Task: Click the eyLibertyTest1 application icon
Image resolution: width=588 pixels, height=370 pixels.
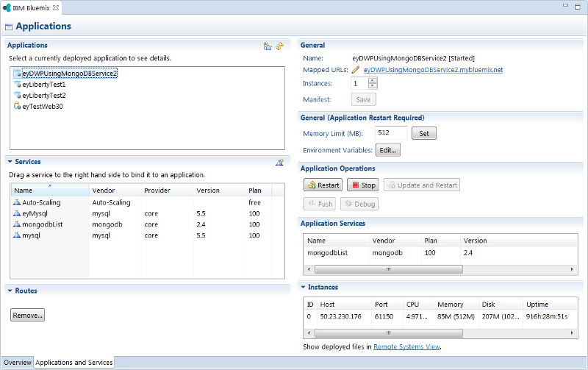Action: 17,85
